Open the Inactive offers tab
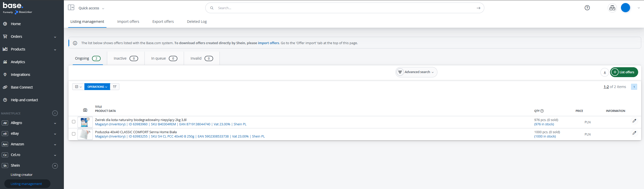This screenshot has width=644, height=189. (126, 59)
